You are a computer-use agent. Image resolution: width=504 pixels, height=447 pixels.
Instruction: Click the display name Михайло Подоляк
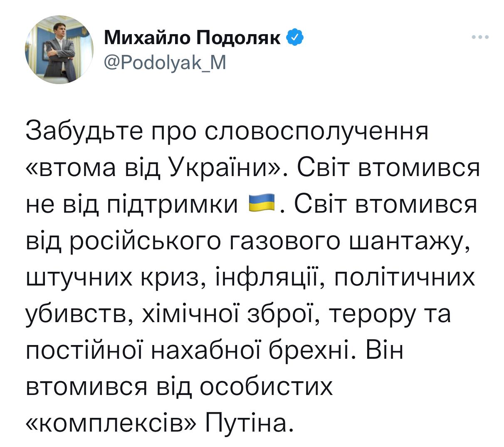pos(194,38)
